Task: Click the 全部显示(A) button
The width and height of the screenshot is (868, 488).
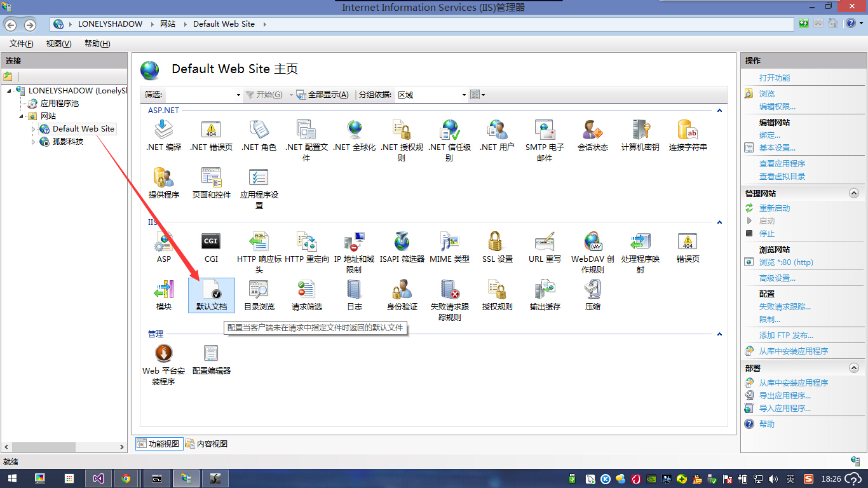Action: pyautogui.click(x=323, y=95)
